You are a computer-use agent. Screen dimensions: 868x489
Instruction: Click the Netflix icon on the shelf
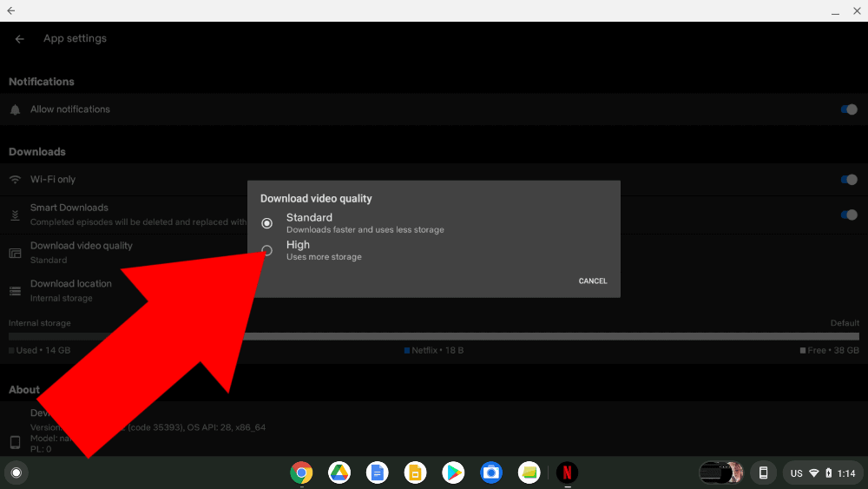coord(567,472)
